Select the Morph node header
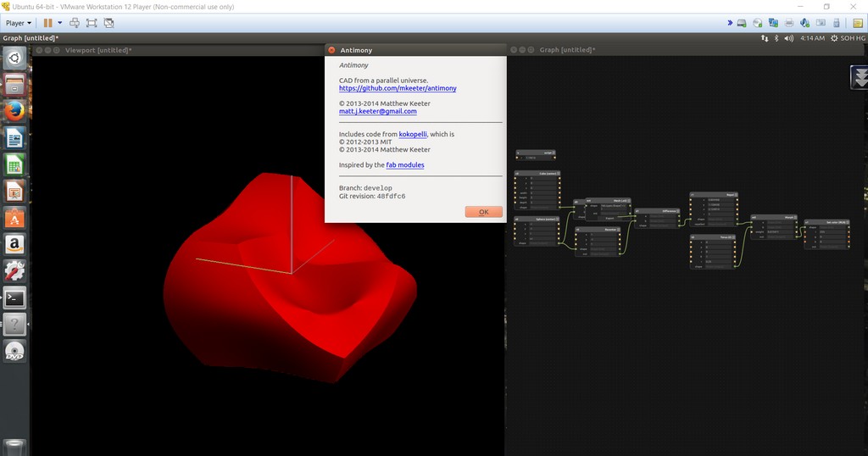 [774, 218]
